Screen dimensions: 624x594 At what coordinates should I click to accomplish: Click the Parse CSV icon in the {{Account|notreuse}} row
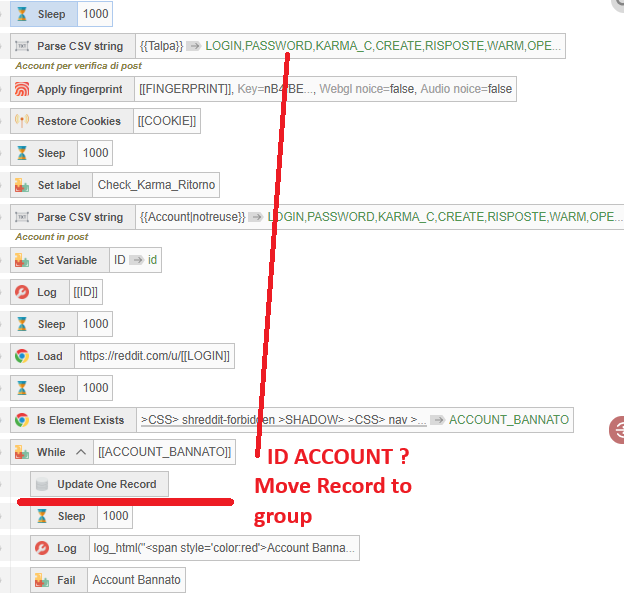coord(22,217)
